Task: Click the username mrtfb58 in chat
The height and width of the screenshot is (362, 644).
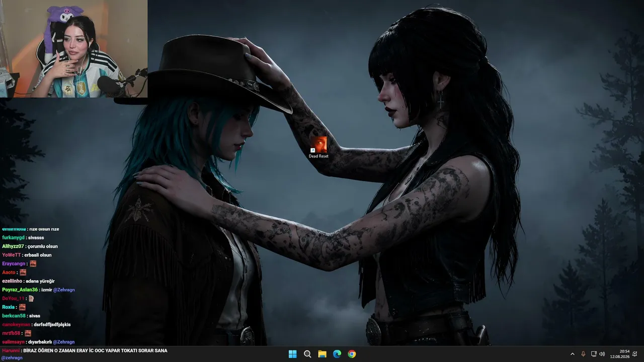Action: click(x=11, y=333)
